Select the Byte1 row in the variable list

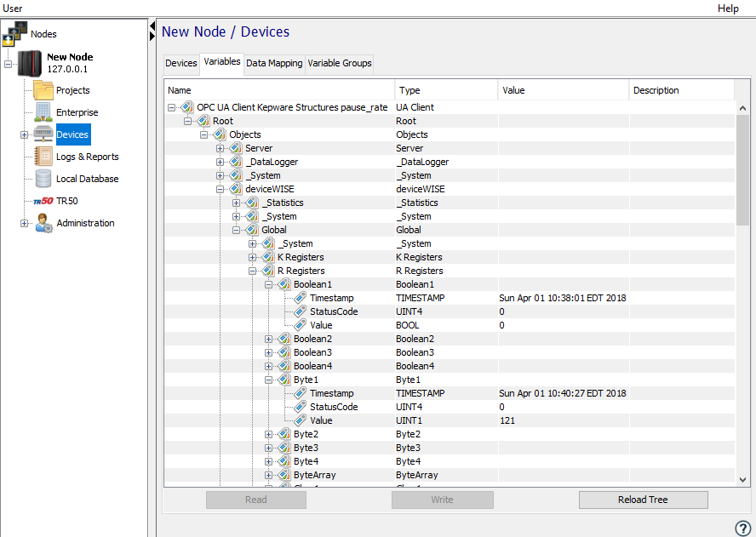[x=306, y=380]
